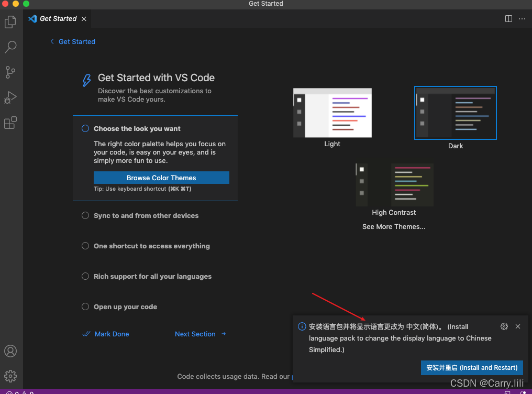532x394 pixels.
Task: Open the Run and Debug view
Action: pos(10,97)
